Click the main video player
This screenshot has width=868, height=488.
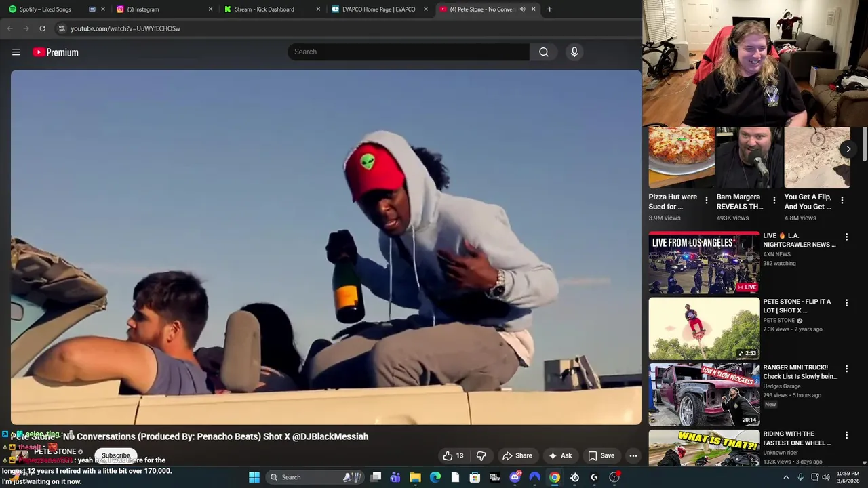click(325, 247)
